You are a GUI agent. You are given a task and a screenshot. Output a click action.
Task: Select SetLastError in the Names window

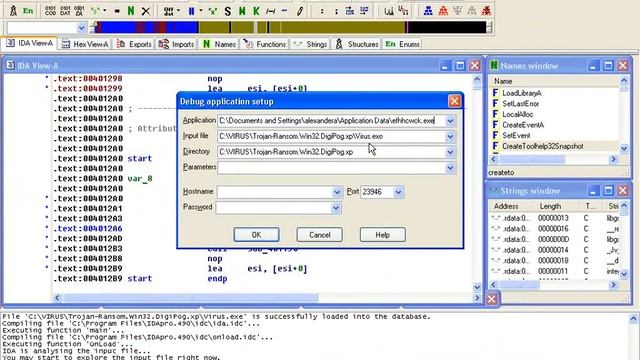[520, 104]
